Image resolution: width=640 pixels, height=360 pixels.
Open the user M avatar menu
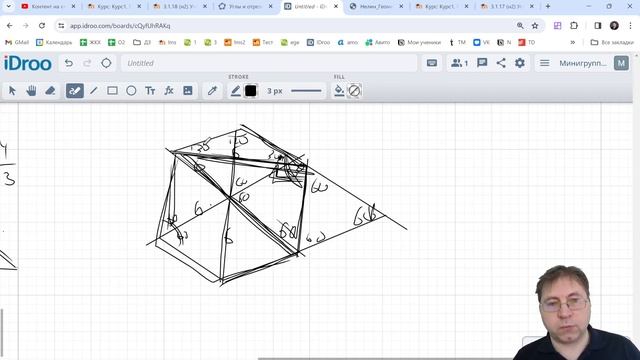pyautogui.click(x=621, y=63)
